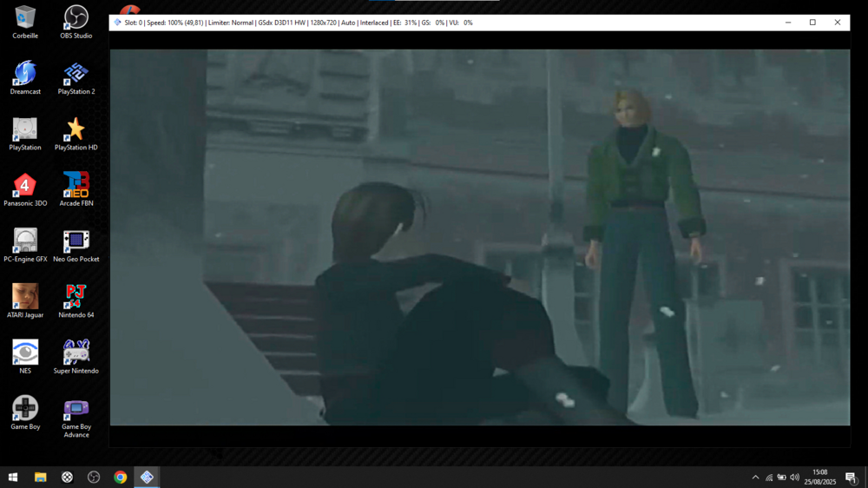
Task: Select the active PCSX2 taskbar icon
Action: [147, 477]
